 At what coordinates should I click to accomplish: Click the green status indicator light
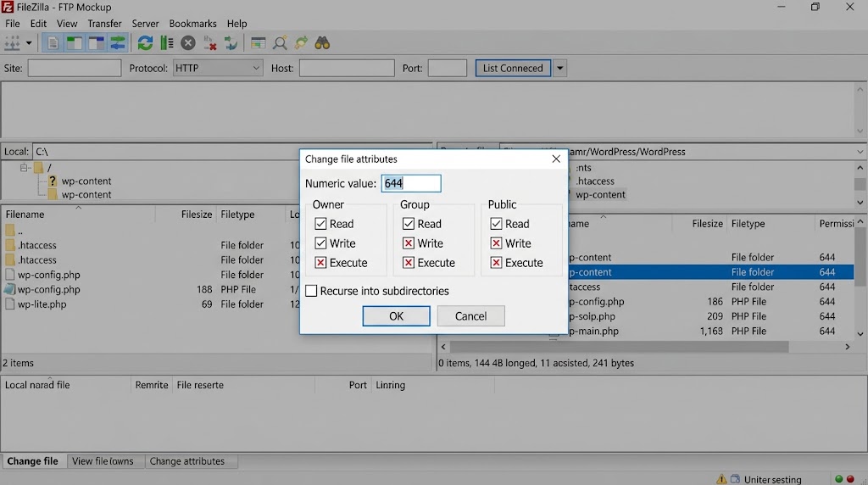[838, 479]
